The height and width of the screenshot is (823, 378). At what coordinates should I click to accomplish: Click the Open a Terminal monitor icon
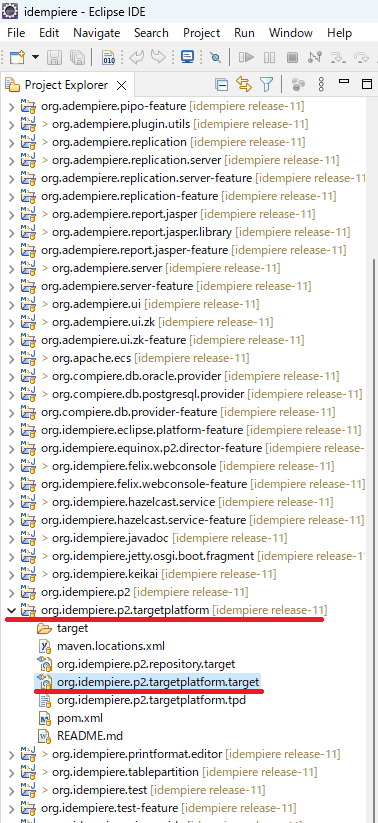pos(187,57)
